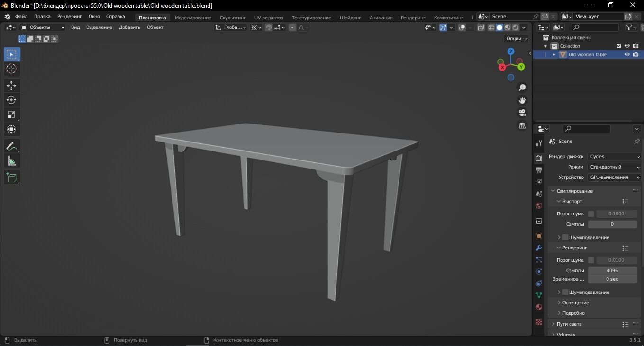Open Устройство GPU-вычисления dropdown
The image size is (644, 346).
coord(614,177)
